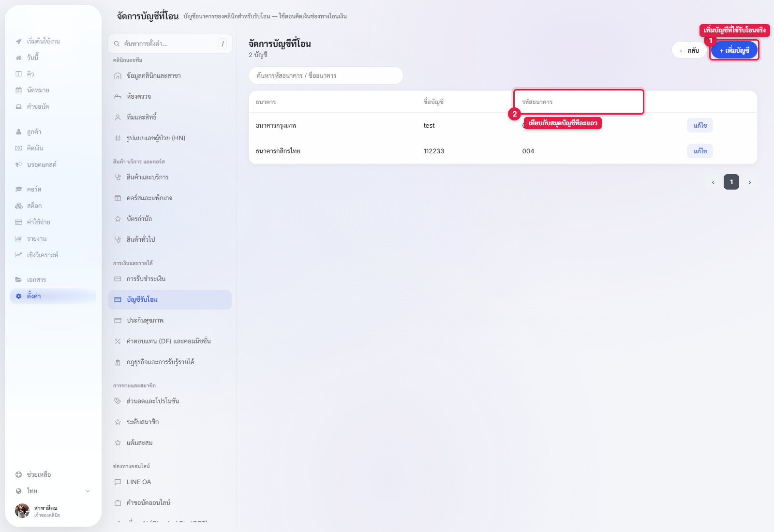Open the home icon for วันนี้

tap(18, 58)
